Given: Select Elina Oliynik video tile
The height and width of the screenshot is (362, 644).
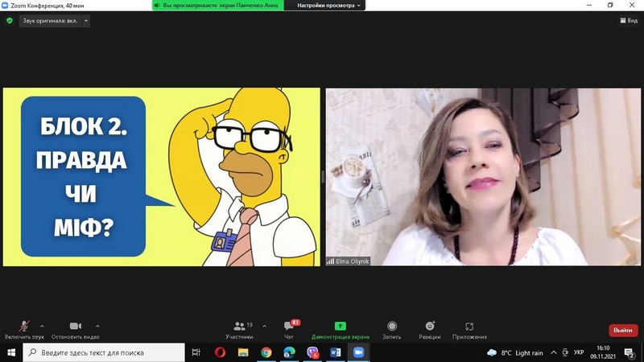Looking at the screenshot, I should click(x=483, y=177).
